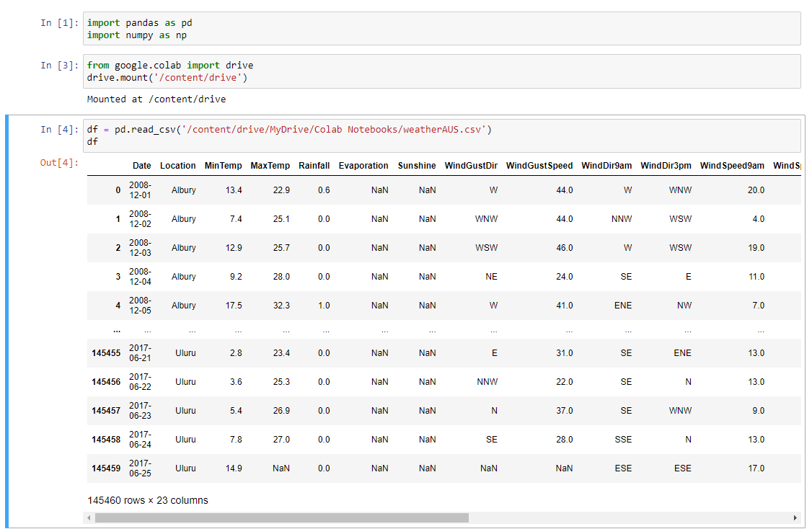Click row index 145459
The width and height of the screenshot is (812, 529).
click(106, 468)
